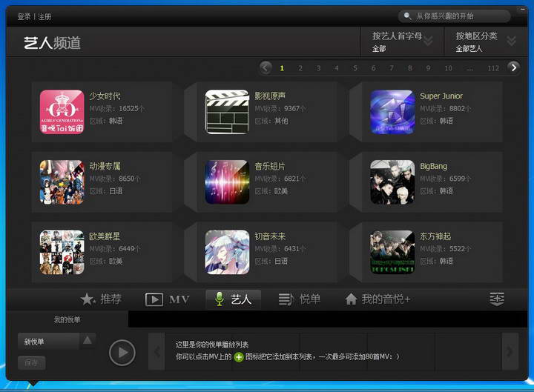
Task: Open the 初音未来 artwork icon
Action: click(227, 252)
